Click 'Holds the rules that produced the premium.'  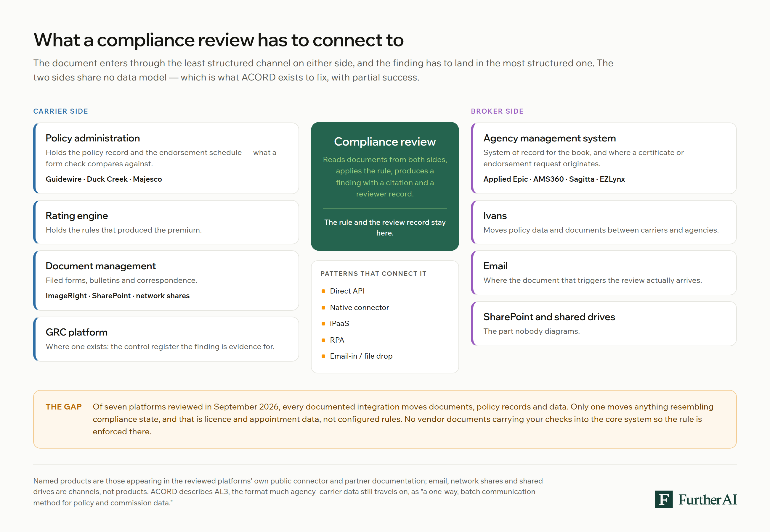point(124,230)
